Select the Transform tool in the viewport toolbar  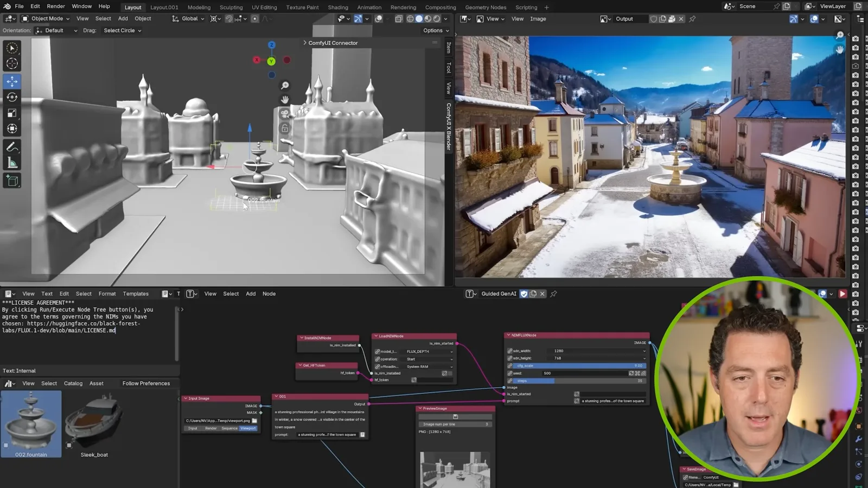pyautogui.click(x=12, y=129)
